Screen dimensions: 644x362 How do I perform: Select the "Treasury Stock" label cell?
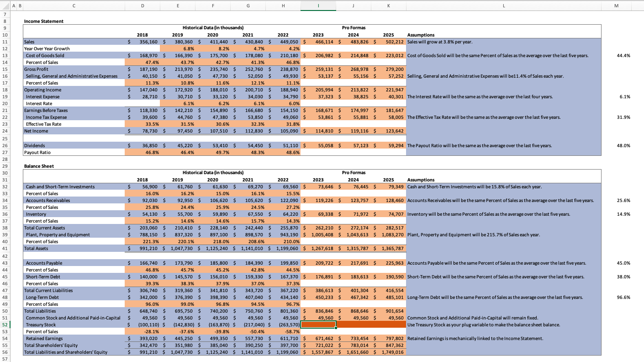(42, 325)
